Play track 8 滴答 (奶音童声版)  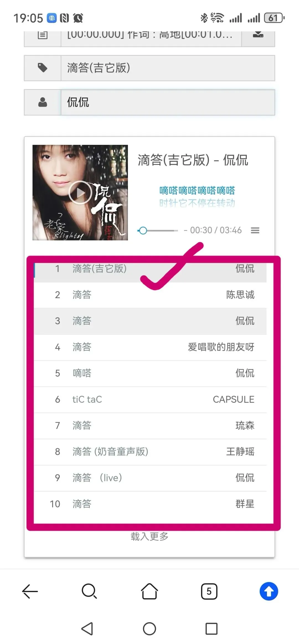click(x=150, y=452)
